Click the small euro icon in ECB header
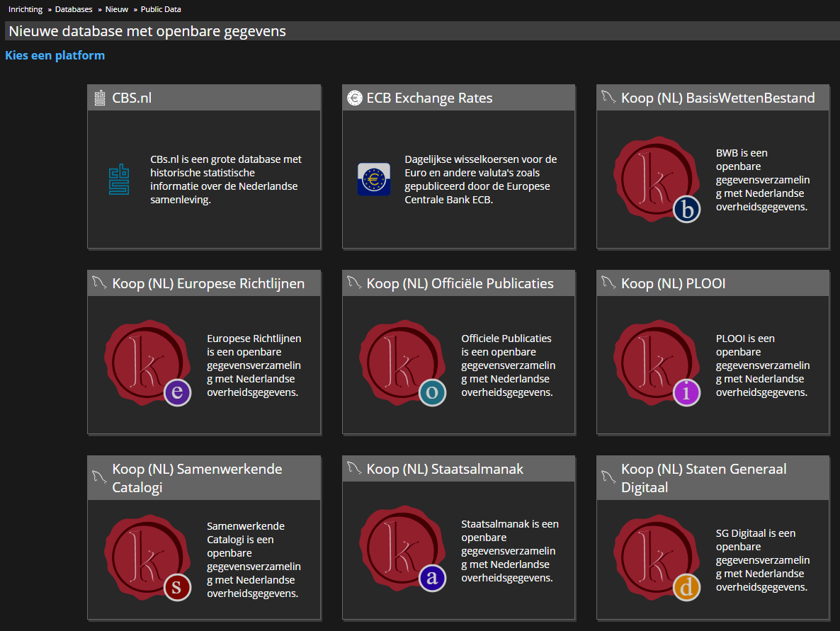The width and height of the screenshot is (840, 631). tap(355, 98)
